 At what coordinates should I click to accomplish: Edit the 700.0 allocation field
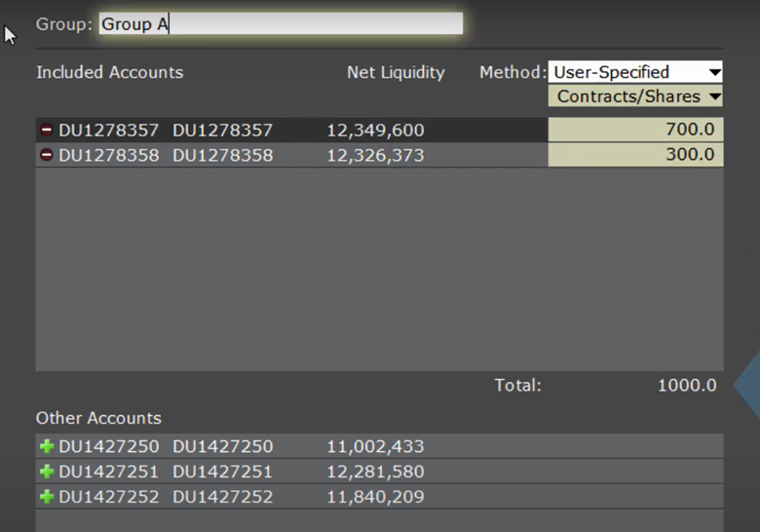[635, 131]
